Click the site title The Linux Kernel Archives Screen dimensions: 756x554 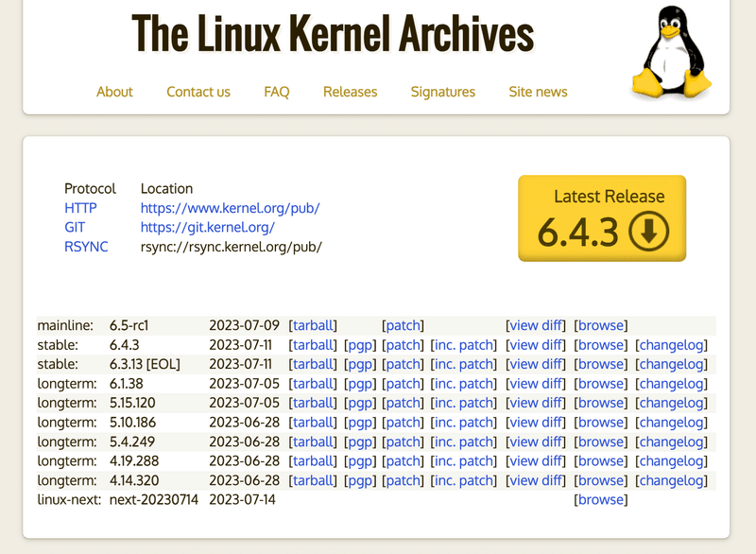tap(333, 33)
